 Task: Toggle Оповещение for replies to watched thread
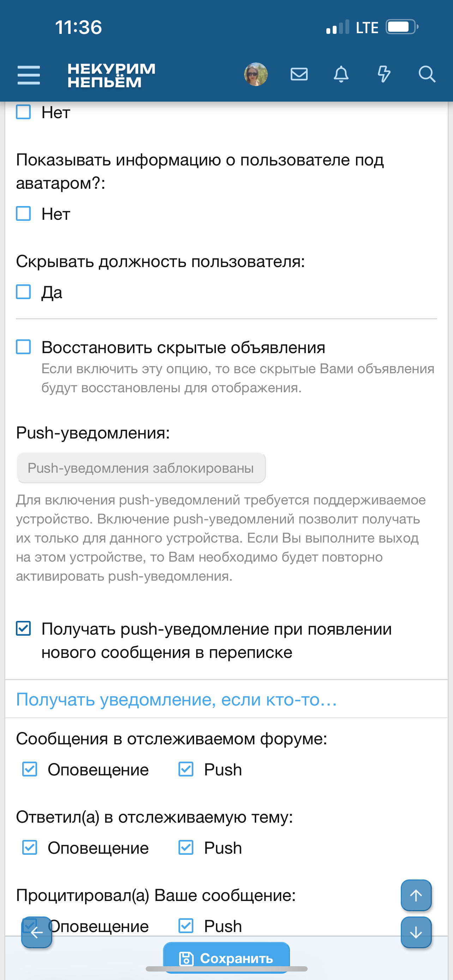pos(30,848)
